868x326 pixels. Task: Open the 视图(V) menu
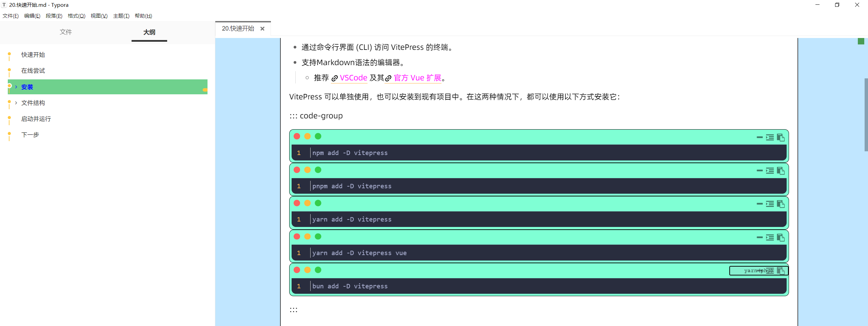click(99, 16)
